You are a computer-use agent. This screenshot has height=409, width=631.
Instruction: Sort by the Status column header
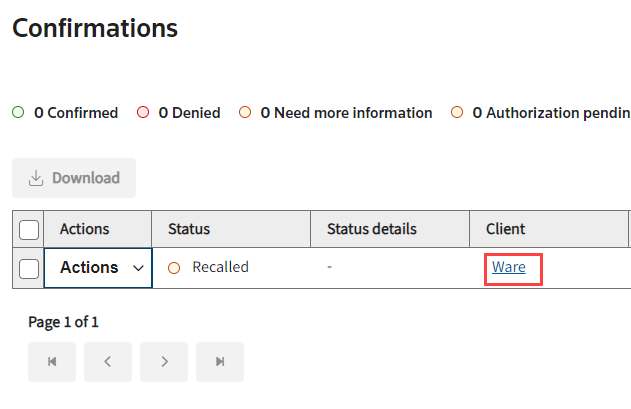click(189, 229)
